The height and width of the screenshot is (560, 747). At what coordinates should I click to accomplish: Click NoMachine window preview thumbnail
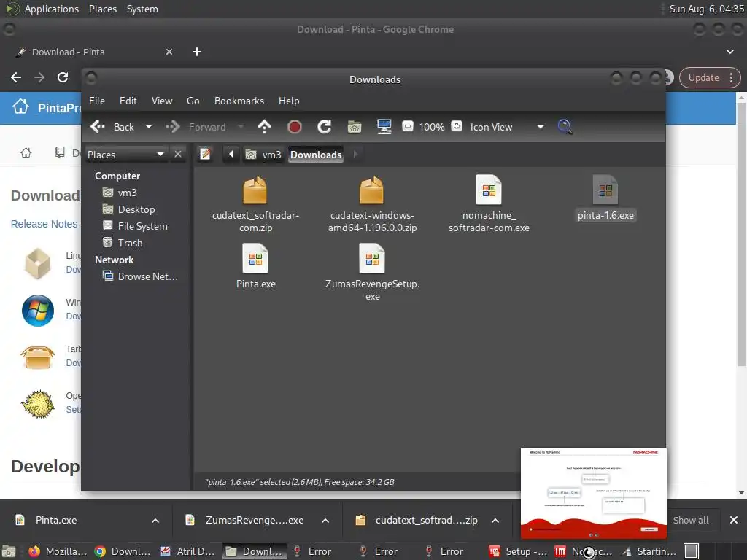click(x=593, y=494)
